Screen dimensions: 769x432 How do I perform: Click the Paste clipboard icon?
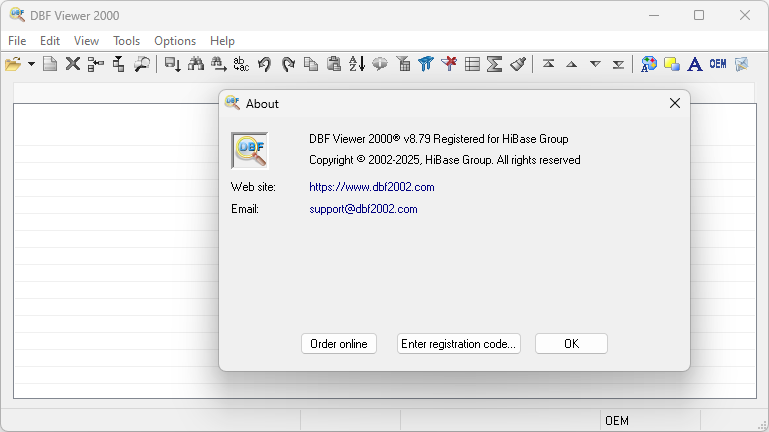pos(334,64)
